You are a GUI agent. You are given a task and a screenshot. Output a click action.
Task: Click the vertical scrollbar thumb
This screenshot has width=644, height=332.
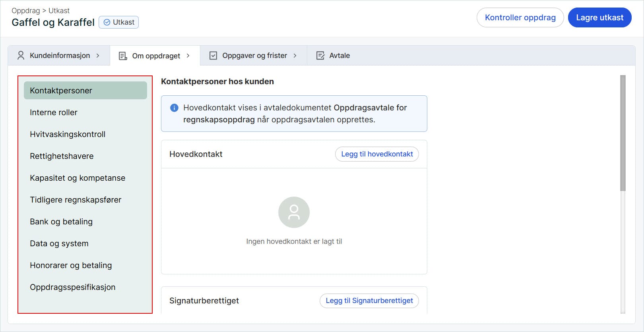coord(623,133)
